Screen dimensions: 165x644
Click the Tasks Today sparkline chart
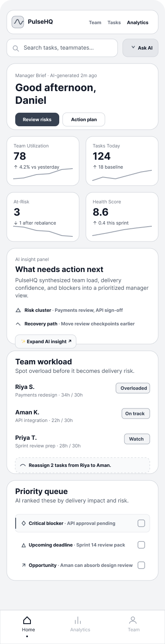(x=122, y=175)
